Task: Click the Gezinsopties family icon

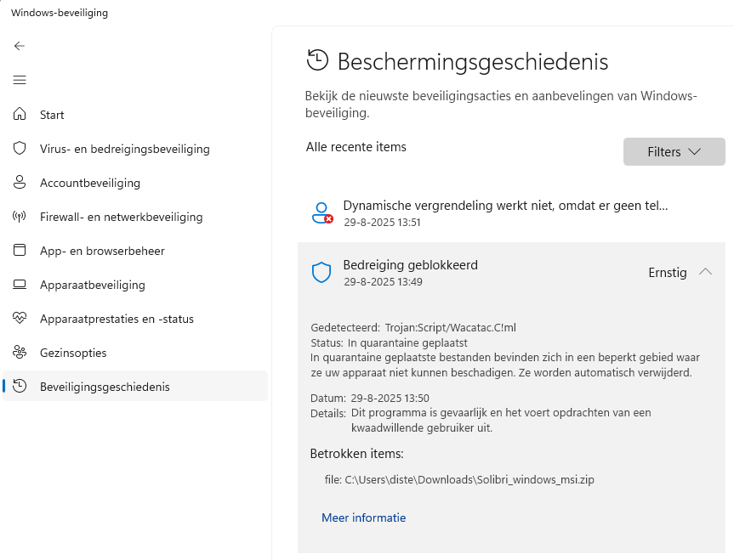Action: [x=20, y=353]
